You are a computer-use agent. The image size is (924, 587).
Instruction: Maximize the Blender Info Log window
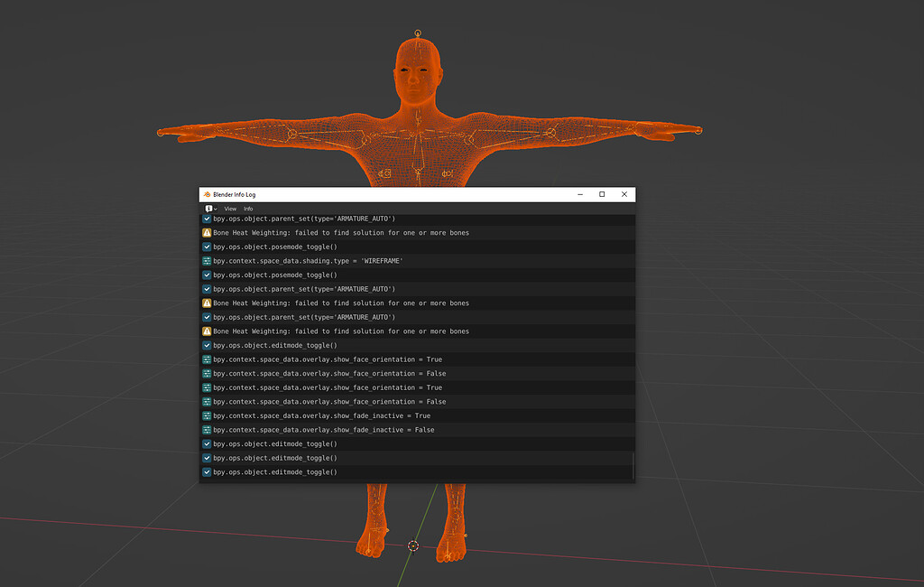pos(603,193)
